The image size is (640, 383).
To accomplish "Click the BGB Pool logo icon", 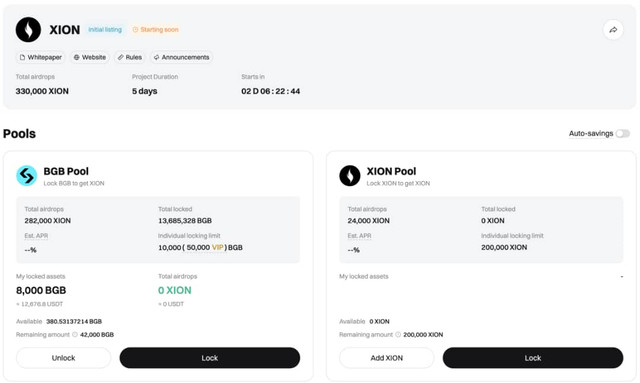I will (27, 176).
